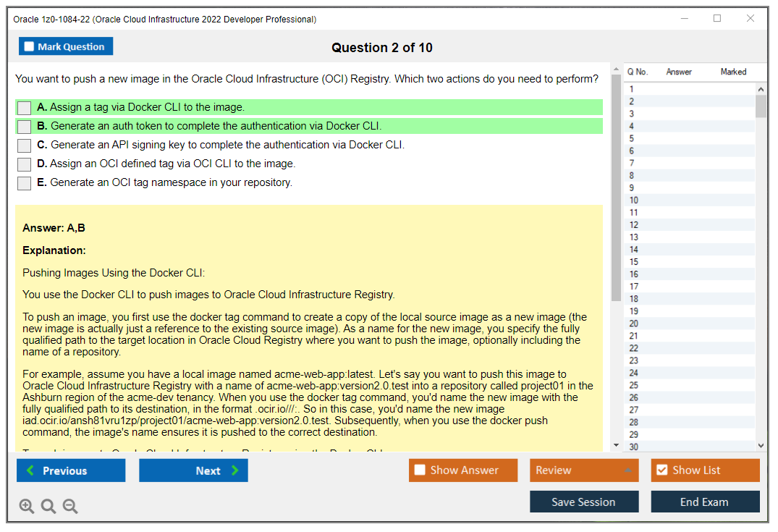Check the Show Answer checkbox
778x532 pixels.
click(420, 470)
